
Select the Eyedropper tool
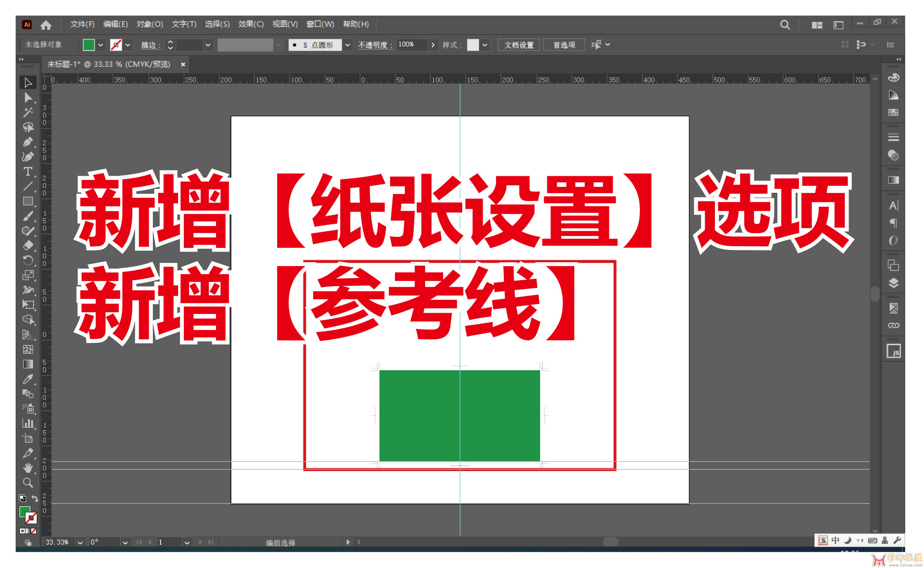click(x=28, y=379)
